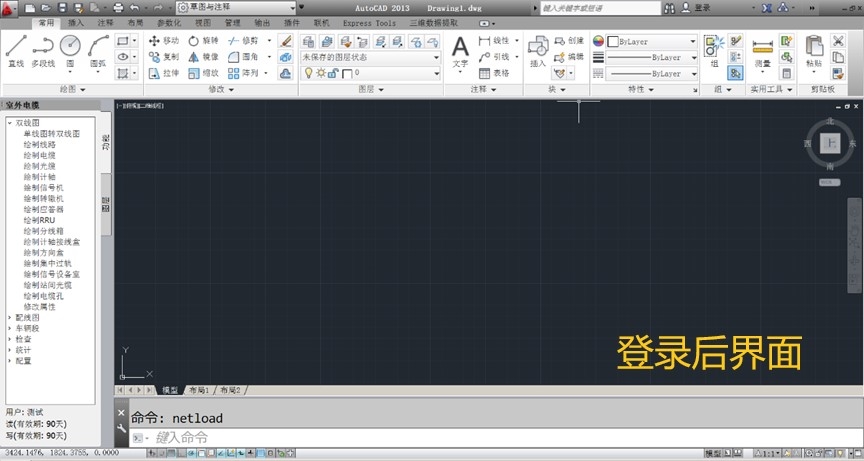The image size is (864, 461).
Task: Click the 测量 measure tool
Action: [x=763, y=52]
